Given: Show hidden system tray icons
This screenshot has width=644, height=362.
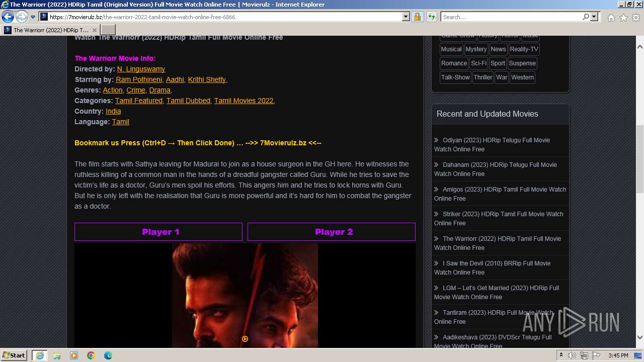Looking at the screenshot, I should click(x=561, y=355).
